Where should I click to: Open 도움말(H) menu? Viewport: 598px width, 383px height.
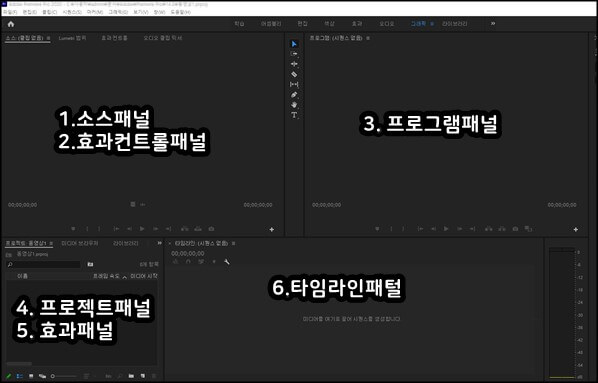[180, 12]
